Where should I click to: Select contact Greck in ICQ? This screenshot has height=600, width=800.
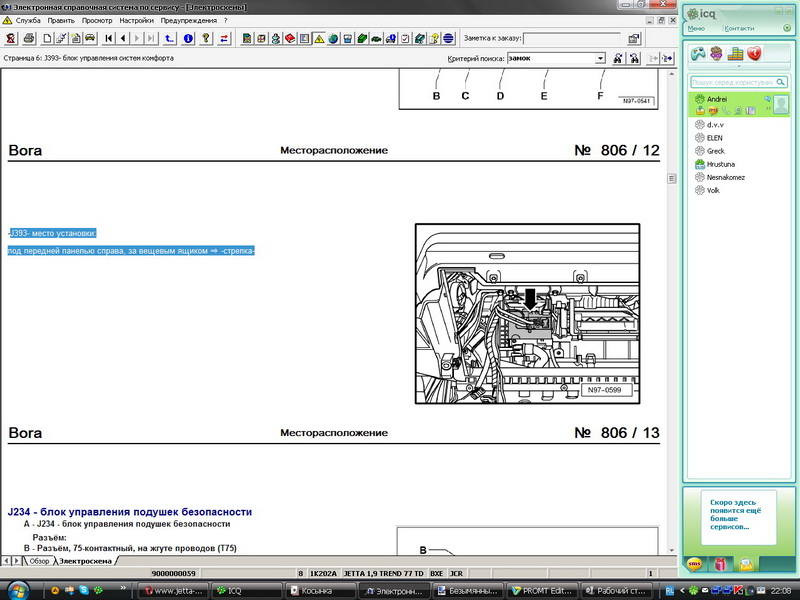coord(716,151)
